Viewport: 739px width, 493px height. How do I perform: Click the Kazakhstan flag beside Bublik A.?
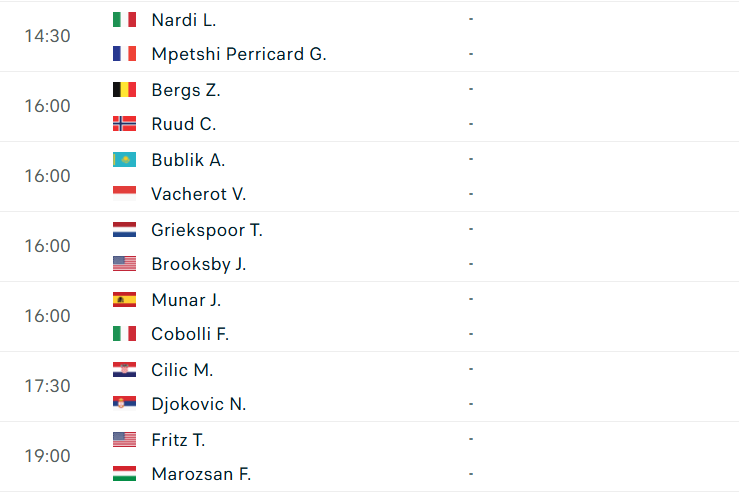124,160
